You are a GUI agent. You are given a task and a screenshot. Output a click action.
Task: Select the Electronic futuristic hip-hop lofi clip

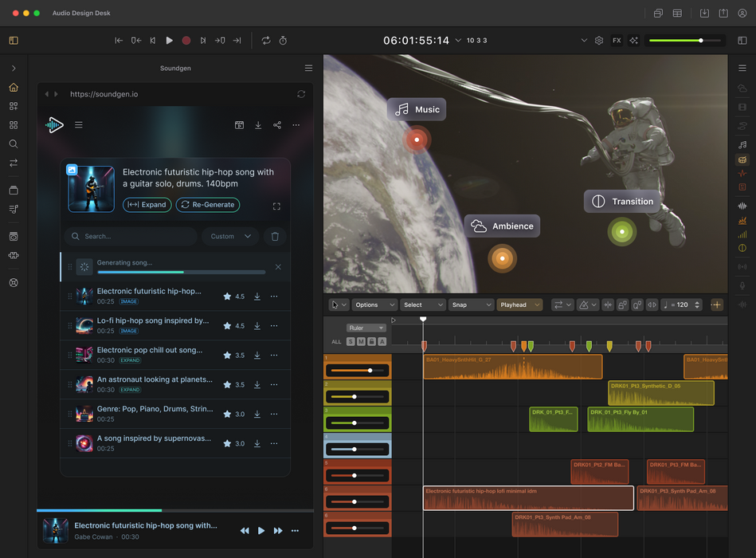[x=527, y=498]
